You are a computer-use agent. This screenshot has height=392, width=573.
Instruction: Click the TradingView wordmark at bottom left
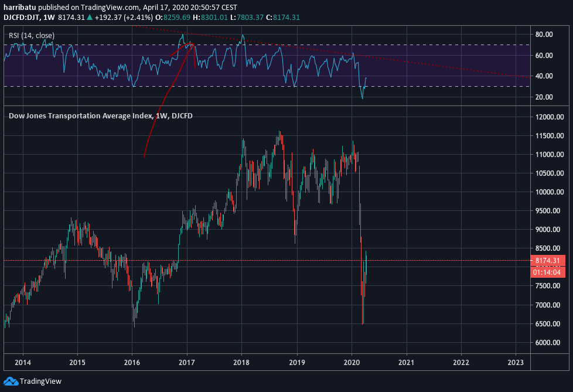40,381
